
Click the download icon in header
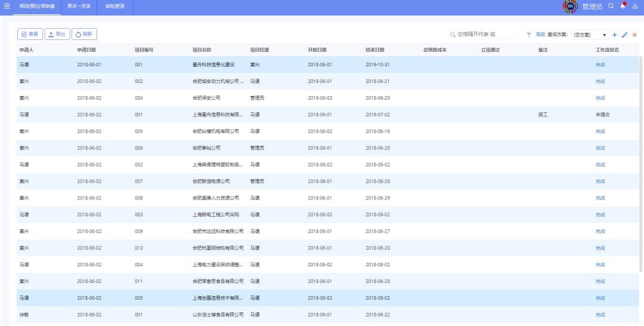tap(634, 6)
